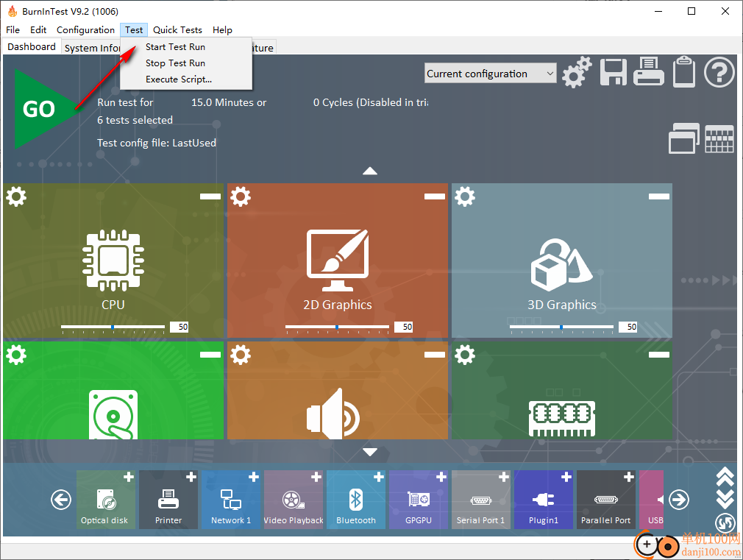Open the Configuration menu
The height and width of the screenshot is (560, 743).
pos(86,30)
